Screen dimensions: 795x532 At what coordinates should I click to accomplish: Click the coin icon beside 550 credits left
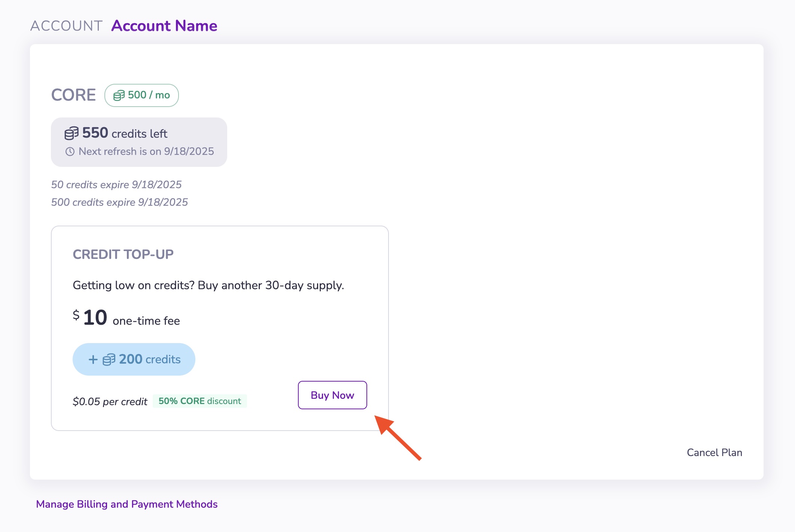[71, 133]
